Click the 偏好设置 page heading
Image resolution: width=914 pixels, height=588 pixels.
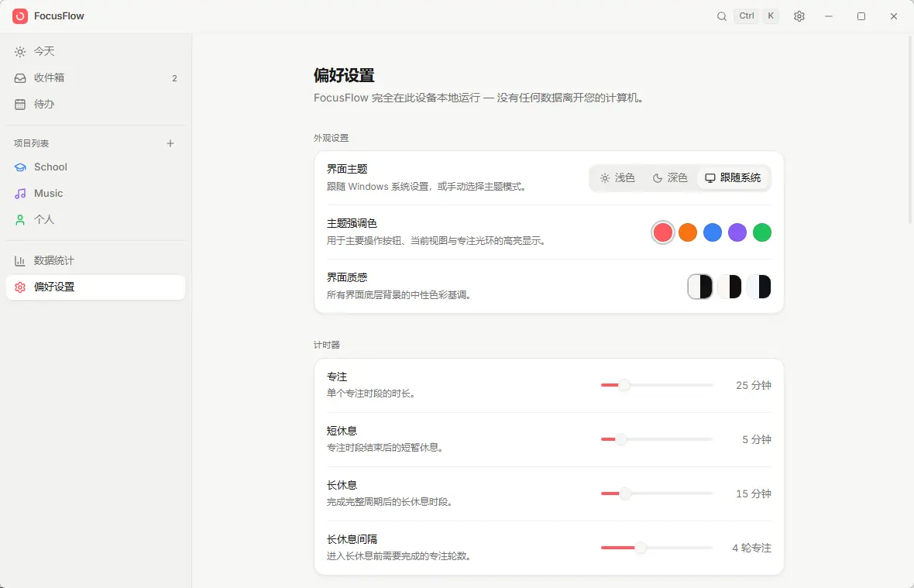click(x=344, y=75)
